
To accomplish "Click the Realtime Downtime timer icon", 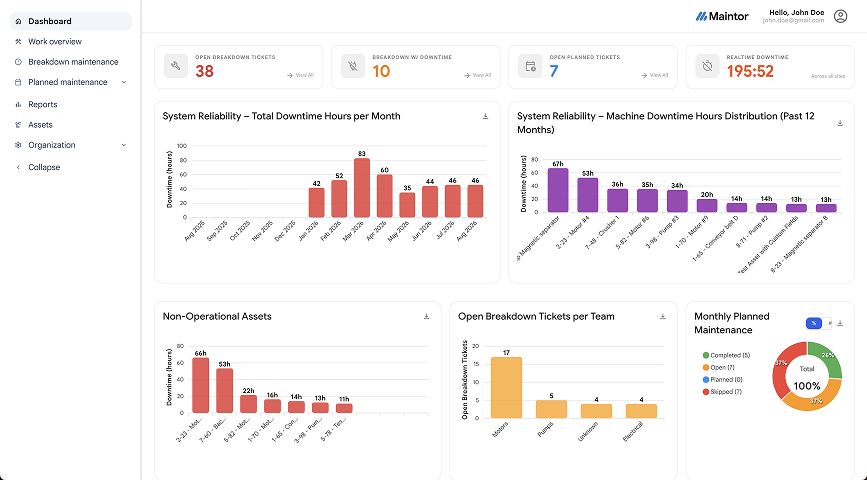I will 707,66.
